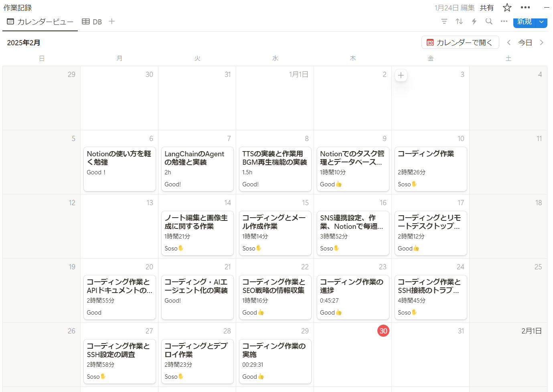
Task: Open view options three-dot menu
Action: tap(504, 21)
